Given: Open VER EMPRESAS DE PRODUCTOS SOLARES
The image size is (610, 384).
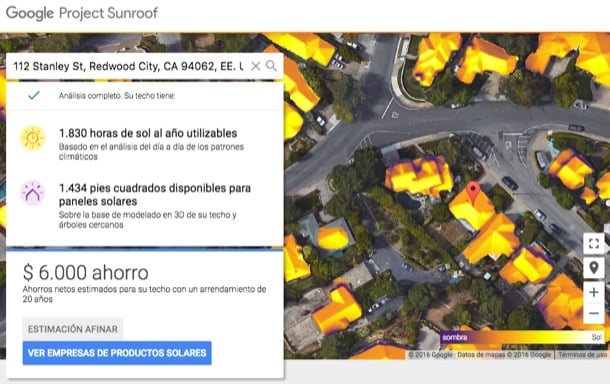Looking at the screenshot, I should tap(117, 353).
